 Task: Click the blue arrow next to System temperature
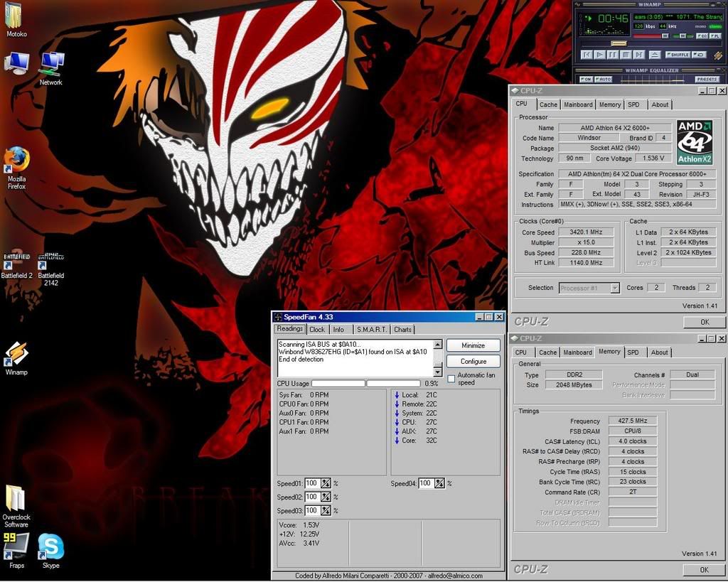tap(397, 413)
